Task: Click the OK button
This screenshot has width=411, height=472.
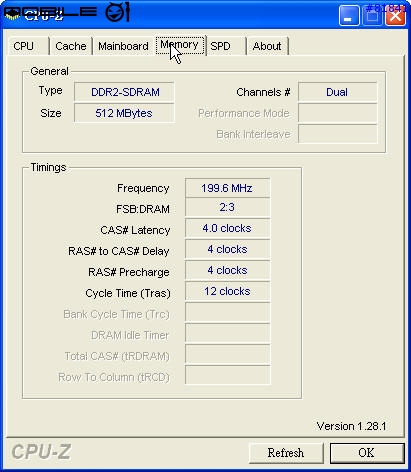Action: [367, 453]
